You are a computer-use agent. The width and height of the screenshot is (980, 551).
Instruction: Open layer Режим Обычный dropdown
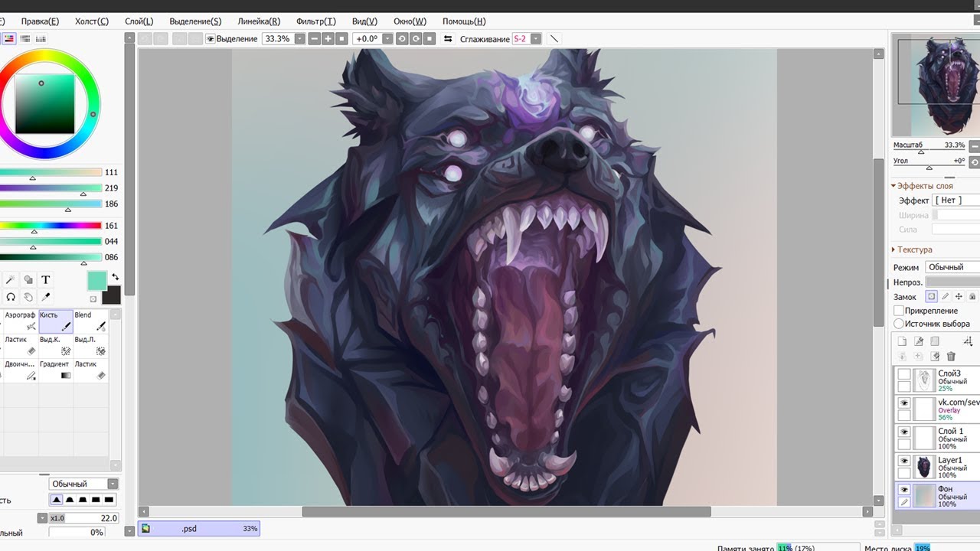952,267
